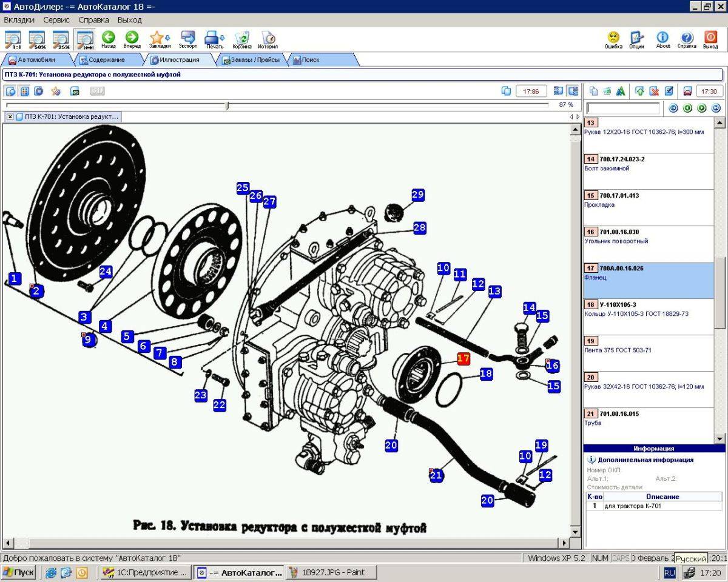The width and height of the screenshot is (728, 582).
Task: Focus the parts search input field
Action: tap(623, 109)
